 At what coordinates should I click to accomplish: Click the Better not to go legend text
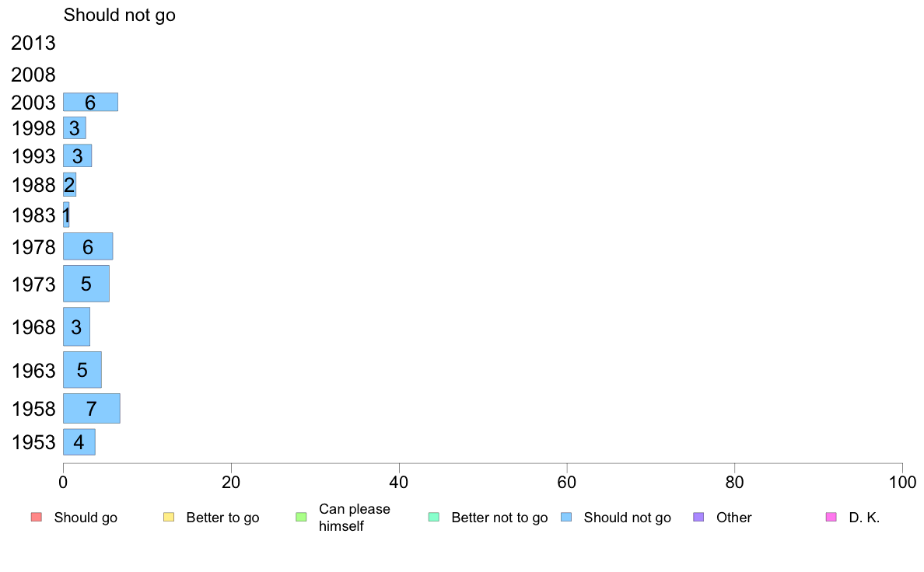[x=499, y=518]
